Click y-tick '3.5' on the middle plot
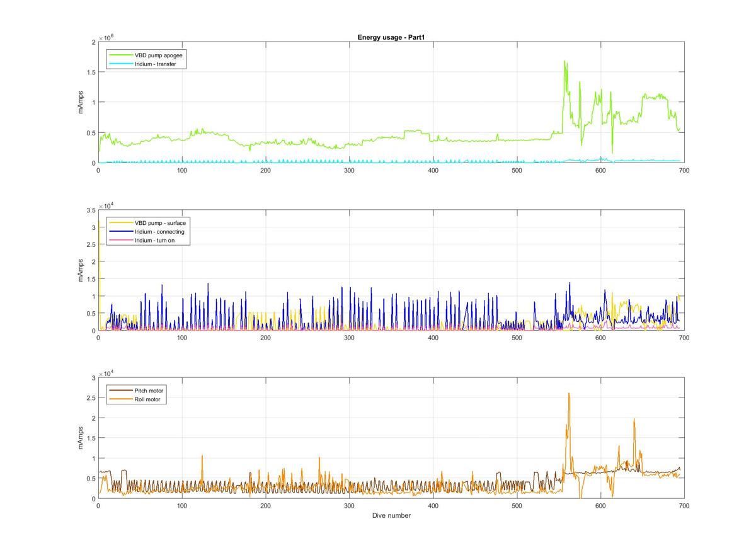Viewport: 756px width, 560px height. [91, 210]
